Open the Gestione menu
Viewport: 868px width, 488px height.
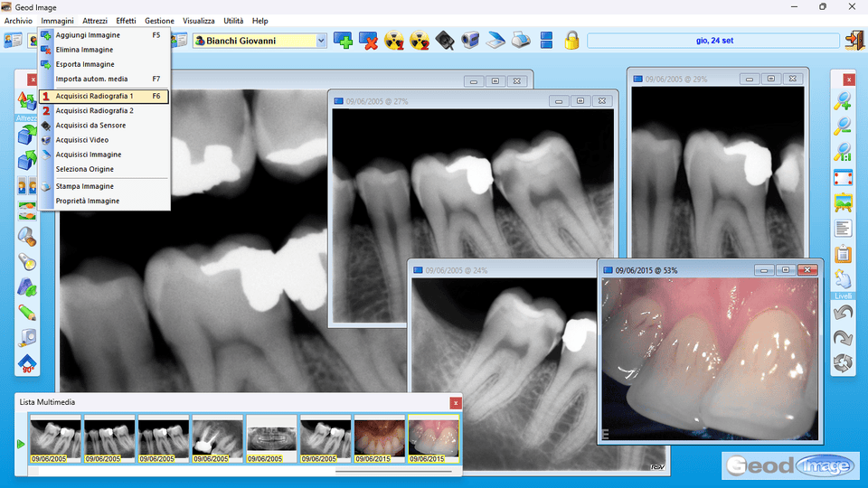tap(159, 21)
